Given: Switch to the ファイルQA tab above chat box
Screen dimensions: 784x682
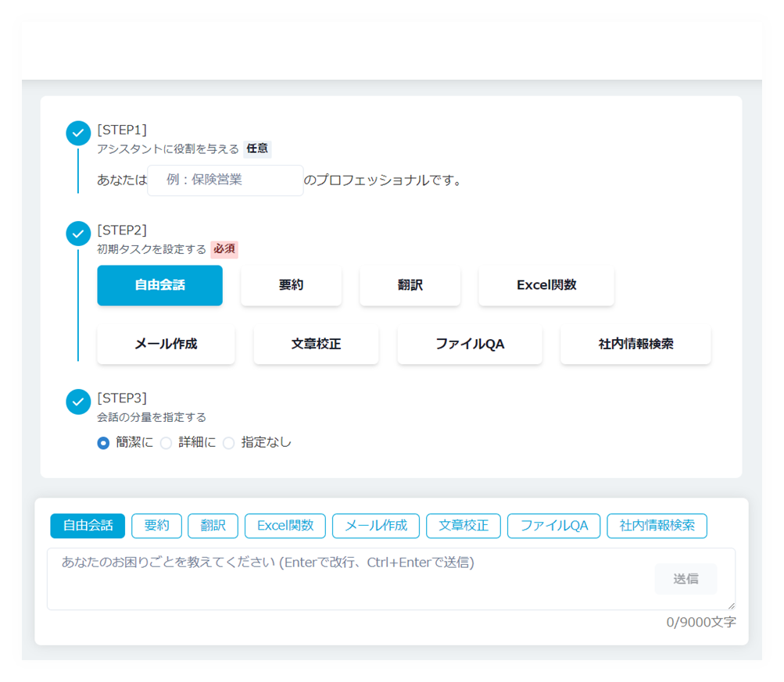Looking at the screenshot, I should coord(554,526).
